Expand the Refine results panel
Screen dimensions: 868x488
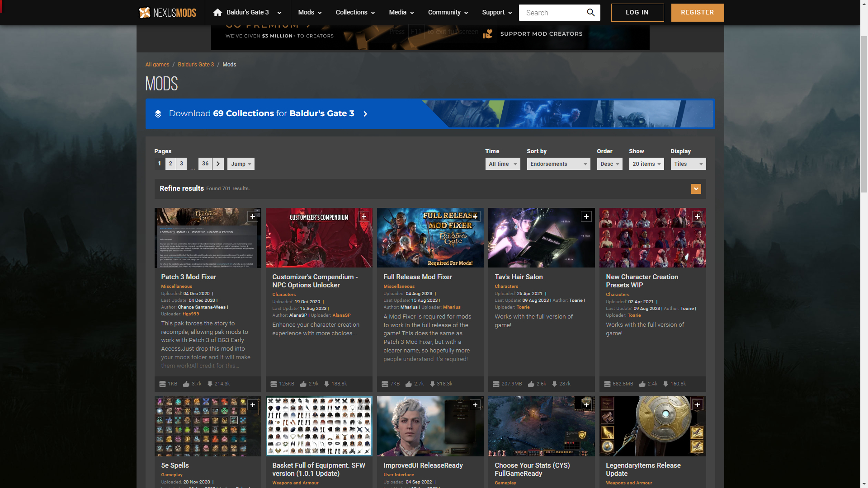tap(696, 189)
